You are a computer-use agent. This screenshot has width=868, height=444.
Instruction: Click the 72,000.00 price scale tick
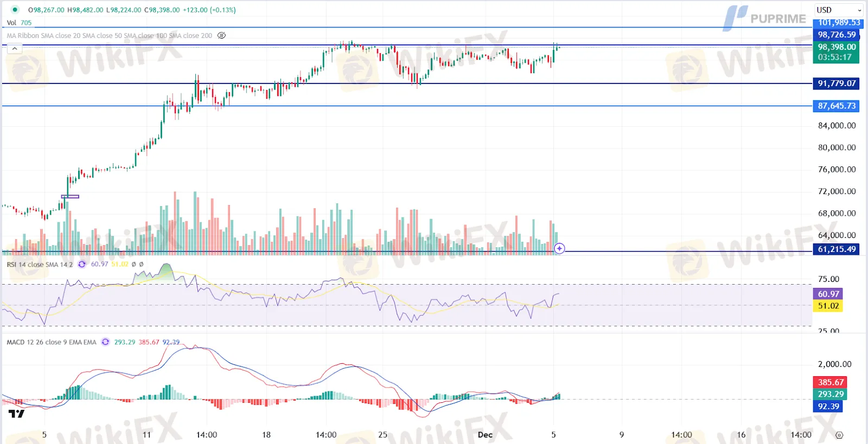pos(837,191)
